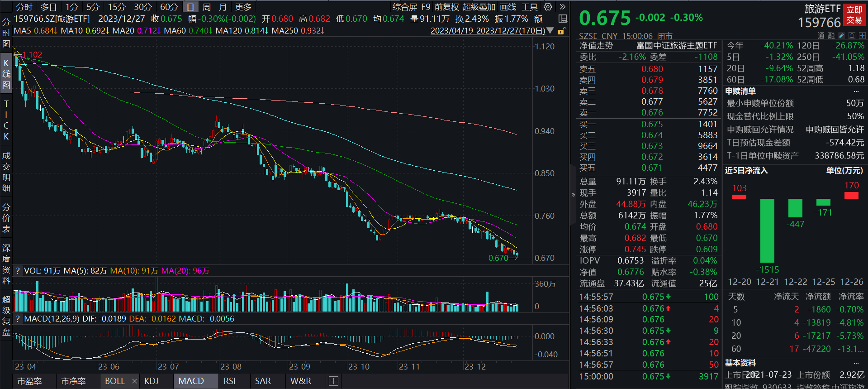Screen dimensions: 868x389
Task: Select the 60分 period
Action: click(x=169, y=7)
